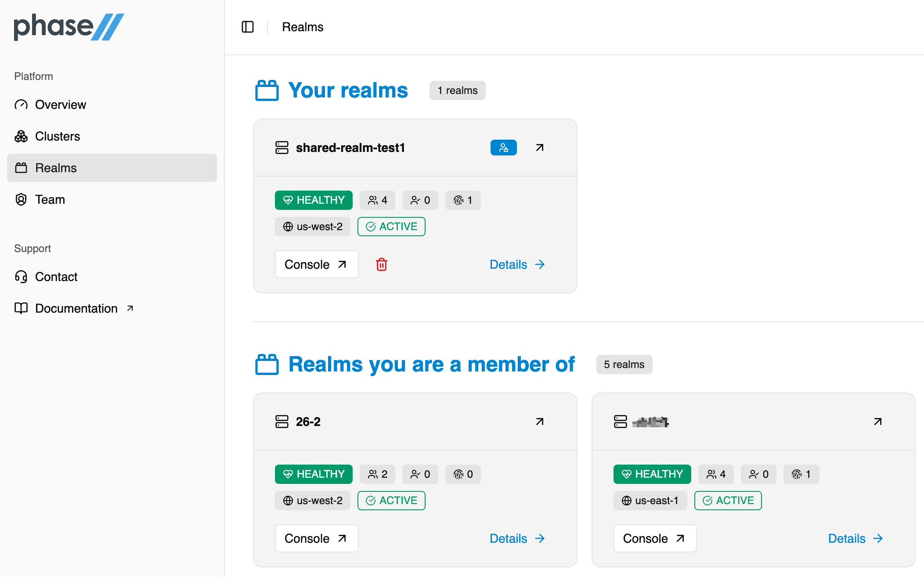Viewport: 924px width, 577px height.
Task: Collapse the sidebar with the panel icon
Action: coord(247,27)
